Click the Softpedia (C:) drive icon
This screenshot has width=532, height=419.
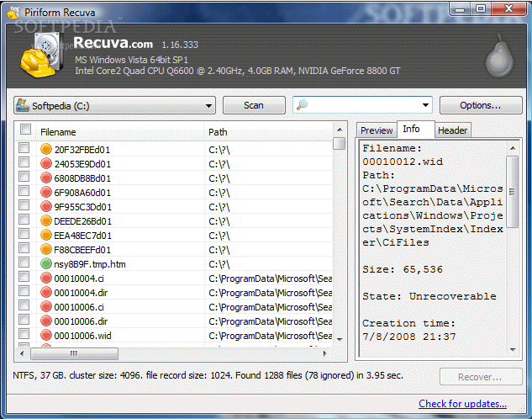(23, 105)
